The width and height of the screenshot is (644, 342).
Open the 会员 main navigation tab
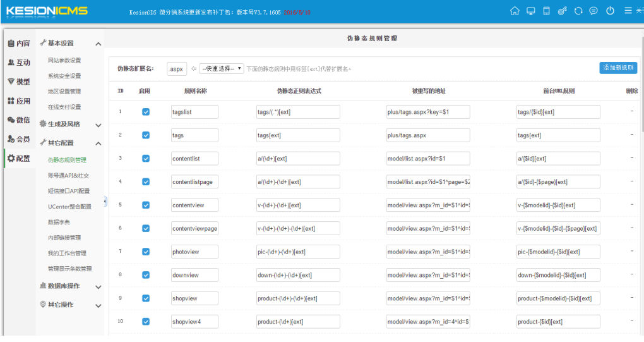19,139
